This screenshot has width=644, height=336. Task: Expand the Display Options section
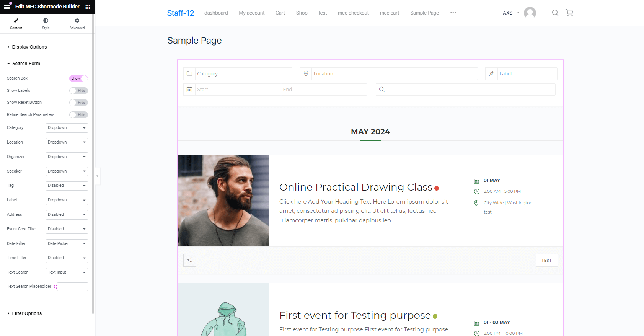click(x=29, y=47)
